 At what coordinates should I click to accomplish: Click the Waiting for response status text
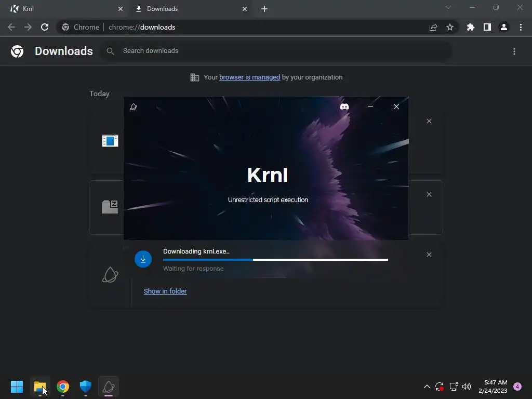coord(193,269)
